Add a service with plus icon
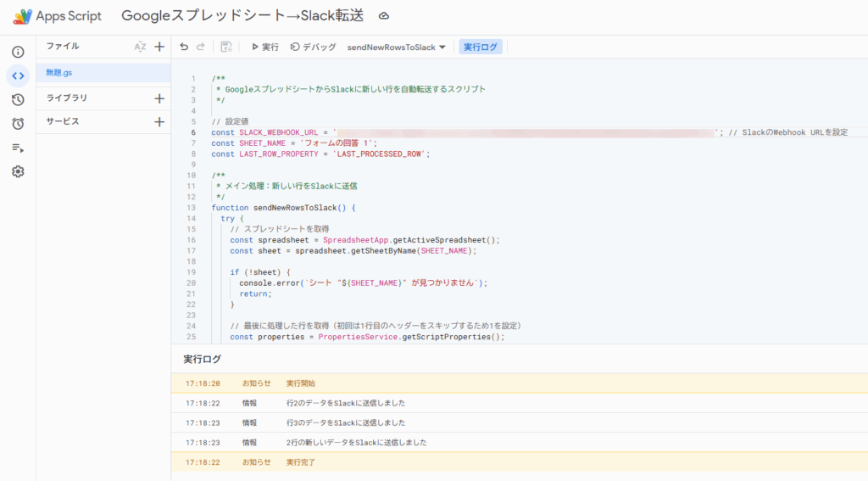The width and height of the screenshot is (868, 481). [x=159, y=122]
